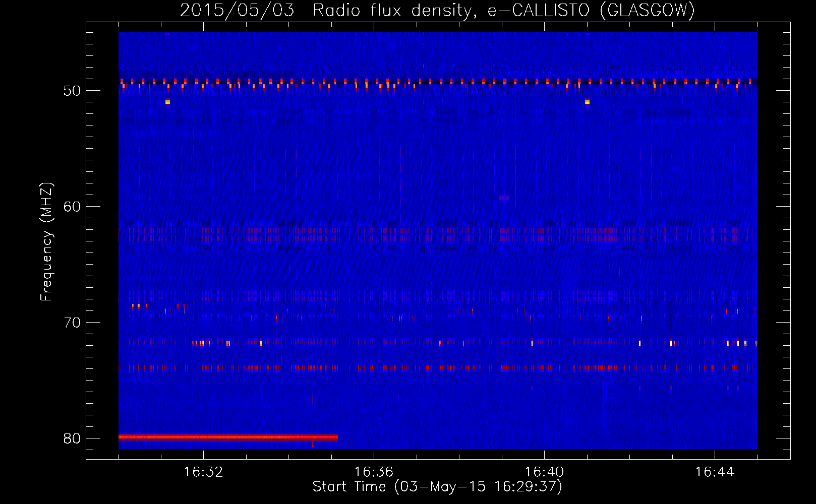The image size is (816, 504).
Task: Click the purple blob just above 60 MHz
Action: click(x=504, y=198)
